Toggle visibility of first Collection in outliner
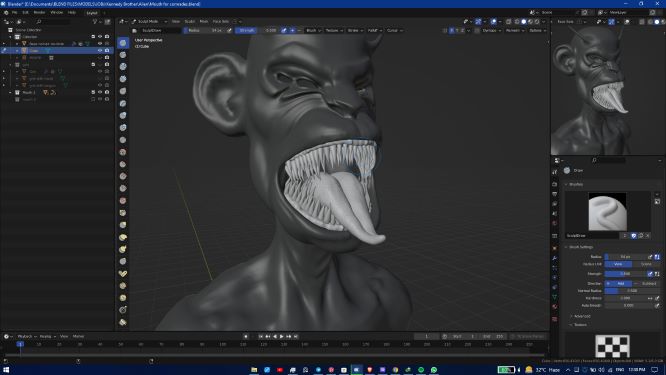 coord(100,37)
